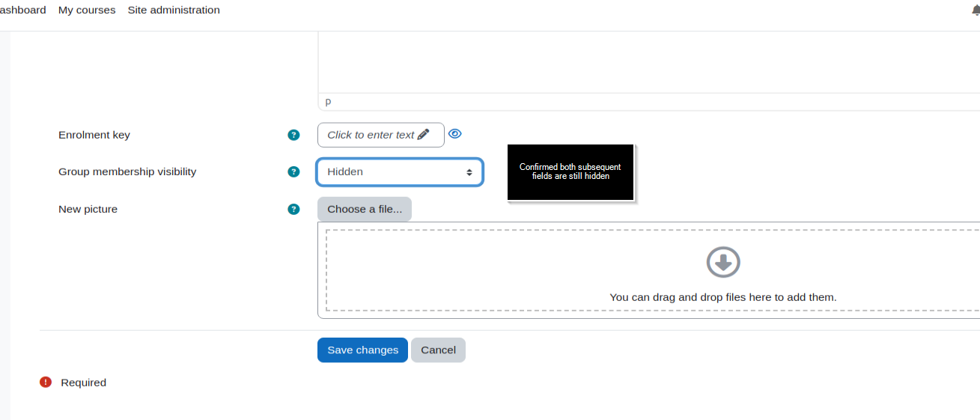Open My courses
This screenshot has height=420, width=980.
coord(87,10)
